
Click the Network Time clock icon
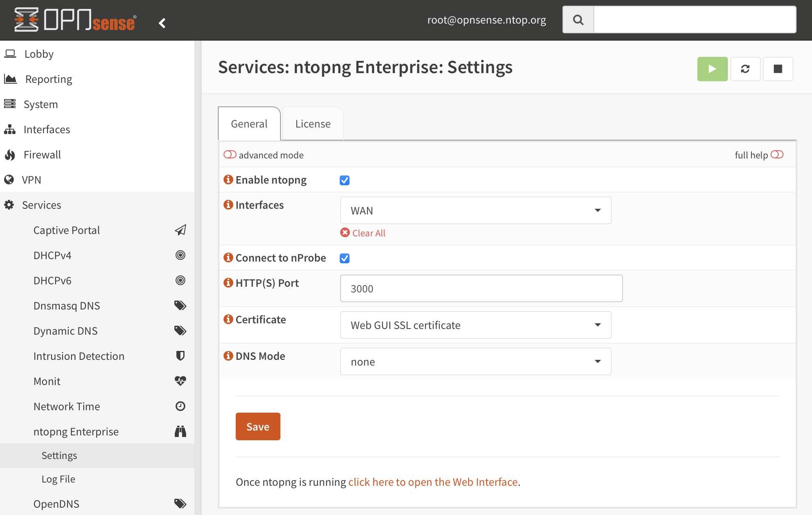coord(180,406)
